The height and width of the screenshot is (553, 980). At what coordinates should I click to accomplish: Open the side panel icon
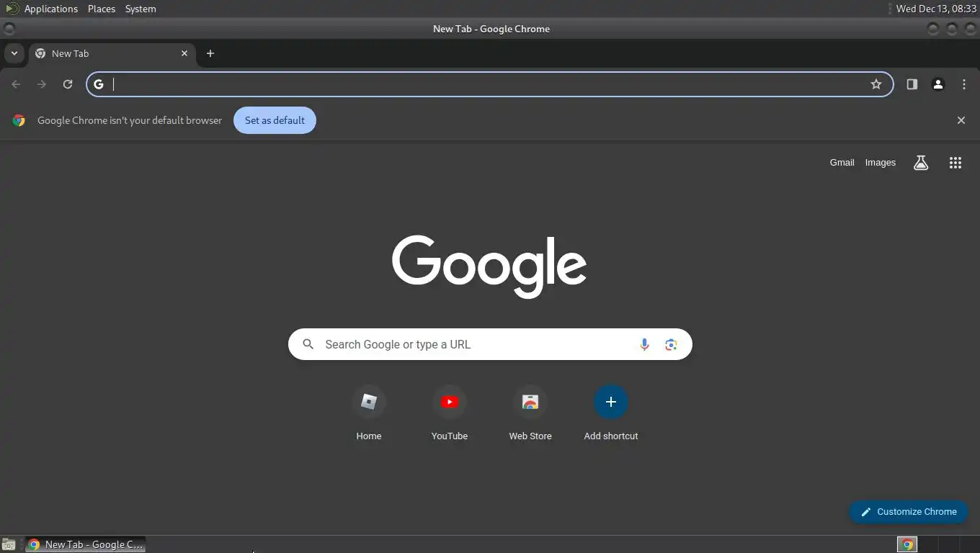912,84
